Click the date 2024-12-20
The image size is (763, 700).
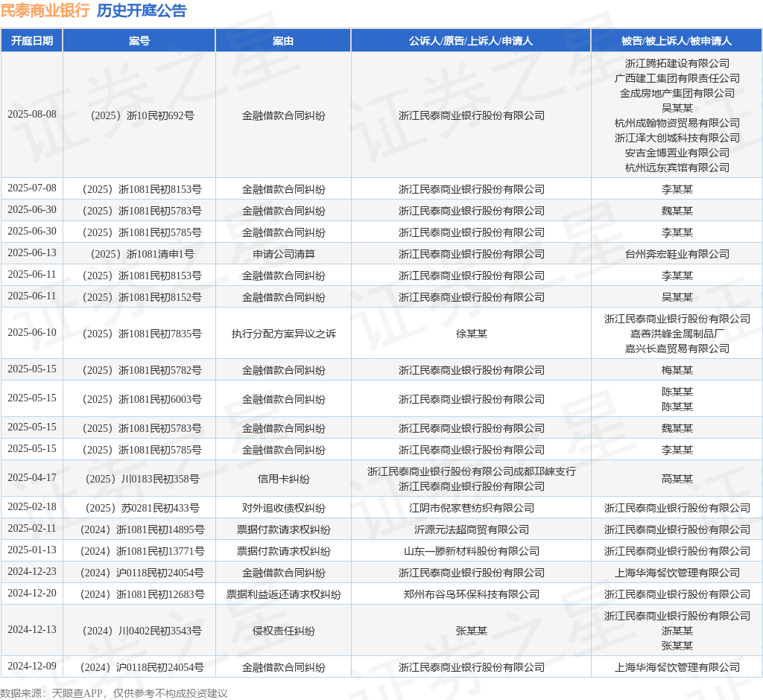pos(32,594)
